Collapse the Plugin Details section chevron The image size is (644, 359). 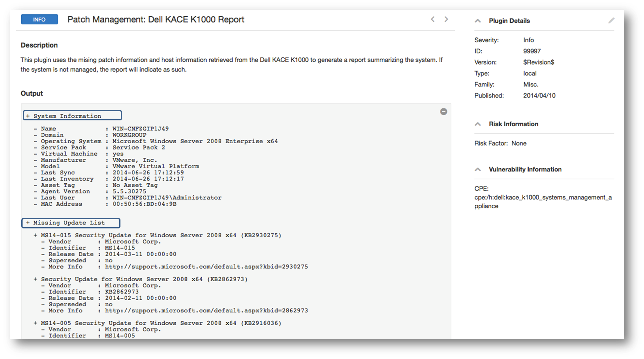[478, 21]
